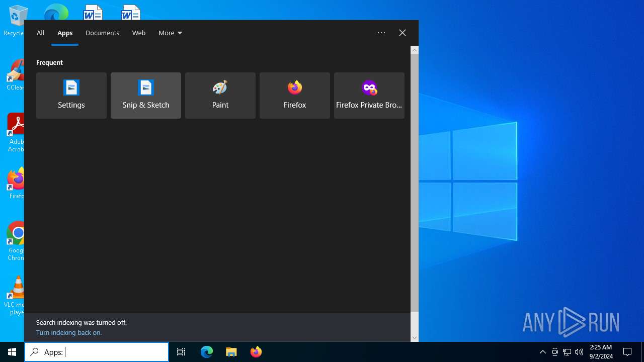
Task: Open the volume control tray icon
Action: 579,352
